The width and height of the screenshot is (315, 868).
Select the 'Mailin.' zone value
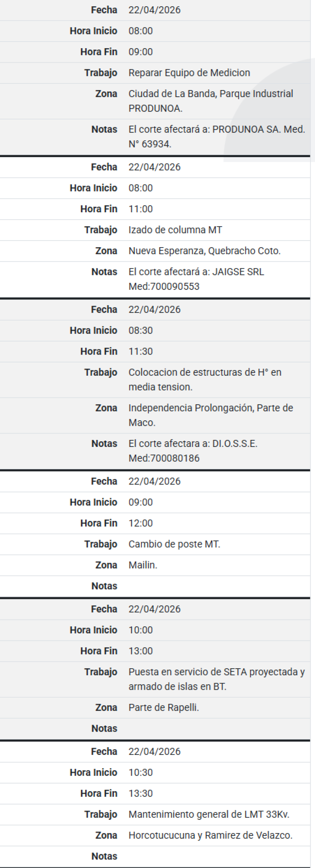pyautogui.click(x=143, y=565)
